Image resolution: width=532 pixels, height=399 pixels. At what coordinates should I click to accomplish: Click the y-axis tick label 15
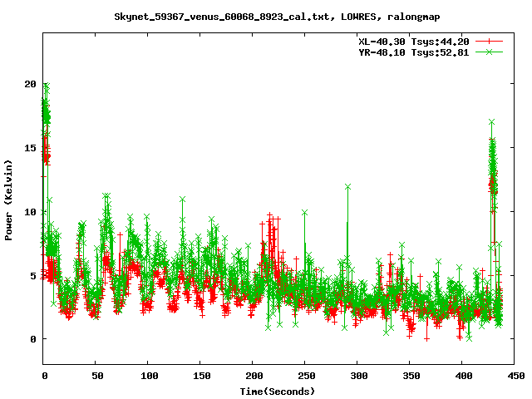30,148
